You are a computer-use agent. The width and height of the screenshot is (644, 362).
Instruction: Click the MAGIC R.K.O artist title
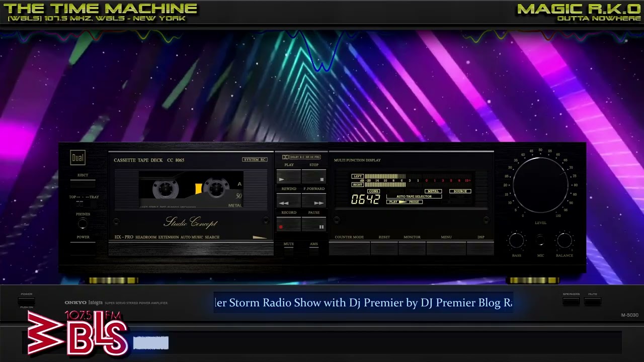click(x=579, y=8)
